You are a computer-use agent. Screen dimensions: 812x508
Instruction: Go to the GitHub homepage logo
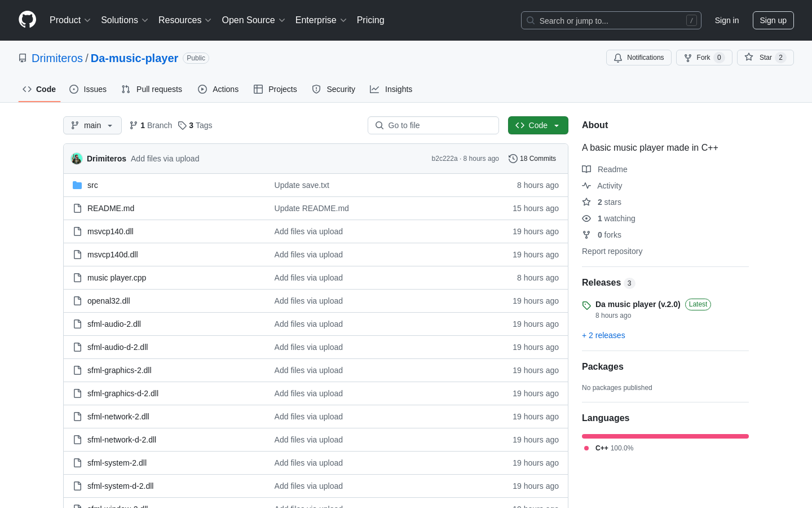click(27, 20)
